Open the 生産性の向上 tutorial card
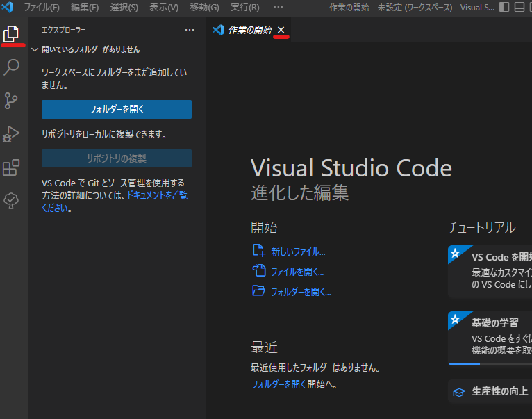 coord(490,391)
